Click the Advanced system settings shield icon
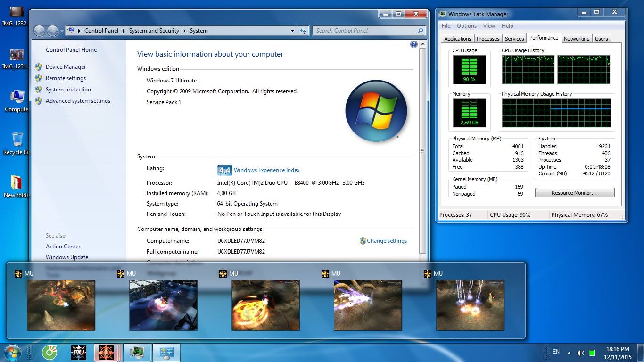 pyautogui.click(x=39, y=101)
